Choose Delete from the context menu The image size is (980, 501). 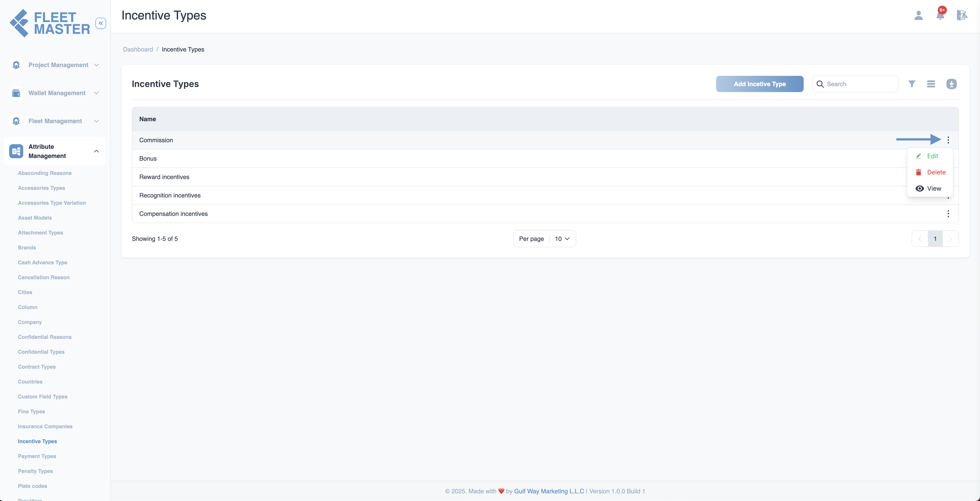[930, 172]
